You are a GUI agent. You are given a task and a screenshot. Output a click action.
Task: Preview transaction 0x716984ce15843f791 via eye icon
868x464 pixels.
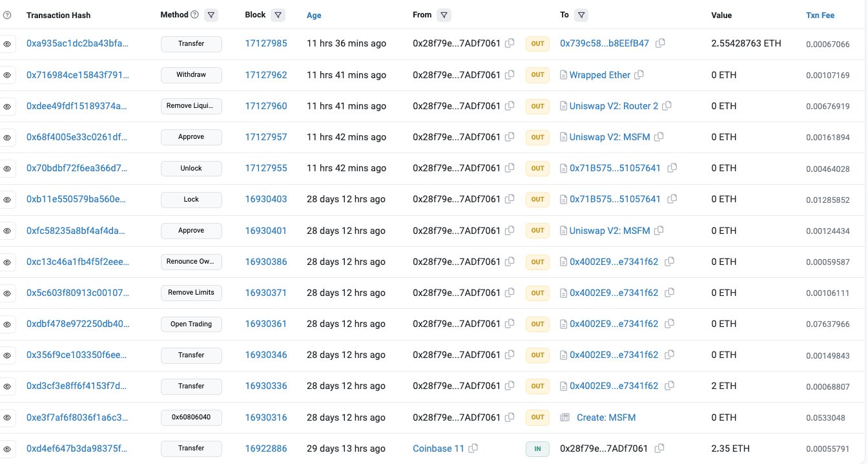pyautogui.click(x=7, y=75)
